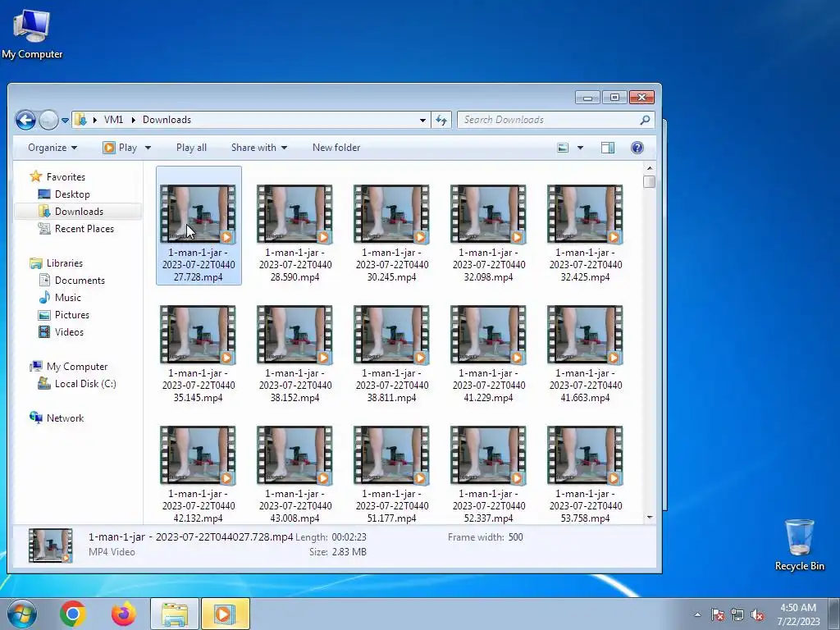Image resolution: width=840 pixels, height=630 pixels.
Task: Select the video ending 41.229.mp4
Action: (x=488, y=354)
